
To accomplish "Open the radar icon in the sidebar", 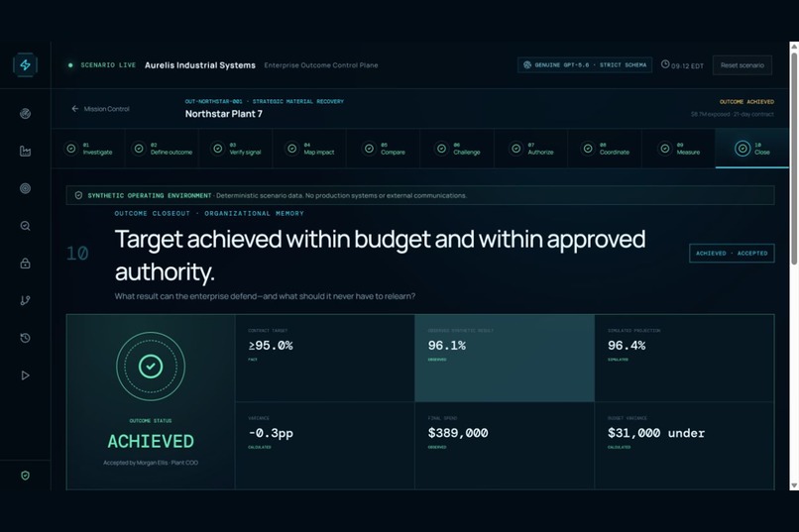I will pyautogui.click(x=25, y=114).
